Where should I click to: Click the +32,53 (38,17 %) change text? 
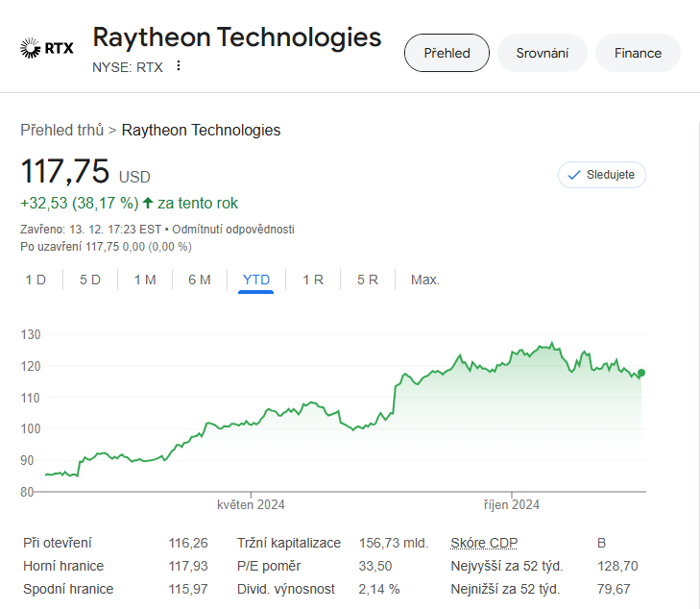tap(80, 203)
